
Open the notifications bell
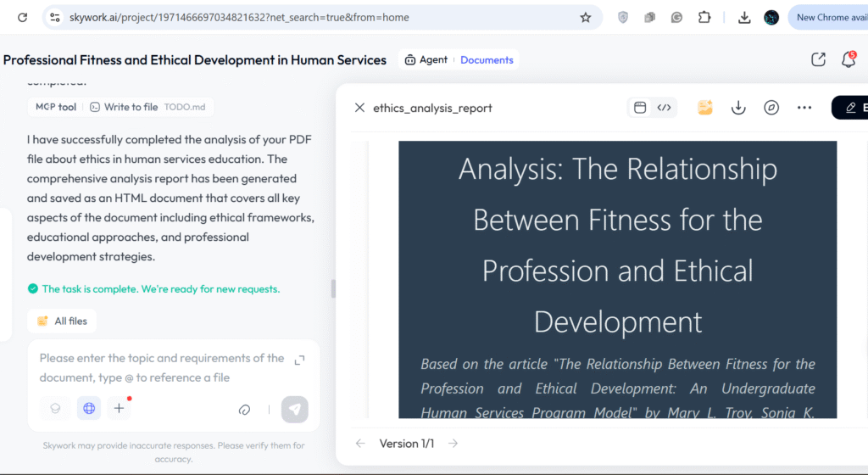pos(848,60)
